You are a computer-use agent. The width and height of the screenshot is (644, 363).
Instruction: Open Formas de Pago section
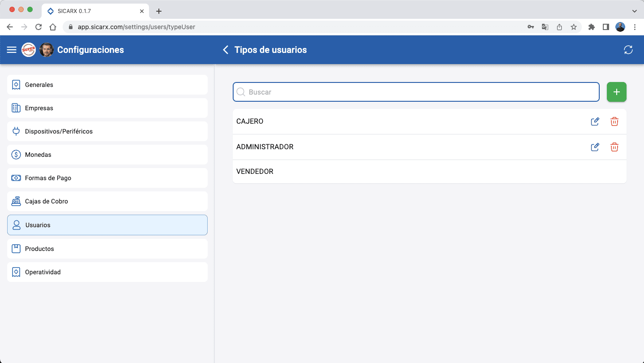[x=107, y=178]
